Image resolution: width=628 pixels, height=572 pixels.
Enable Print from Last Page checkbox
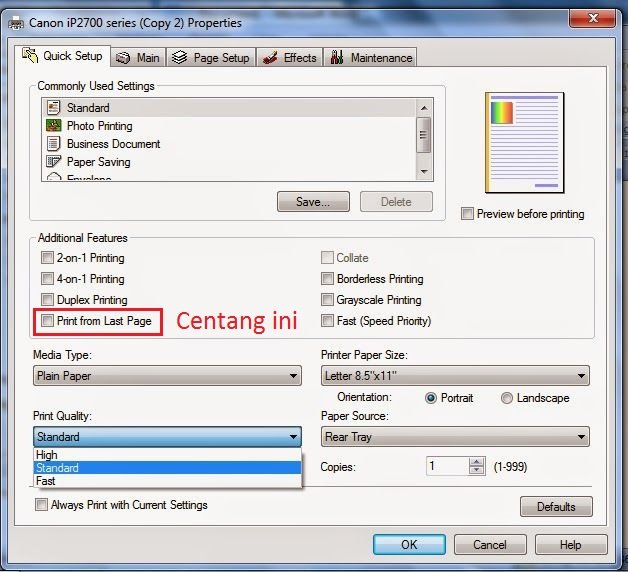click(x=47, y=321)
